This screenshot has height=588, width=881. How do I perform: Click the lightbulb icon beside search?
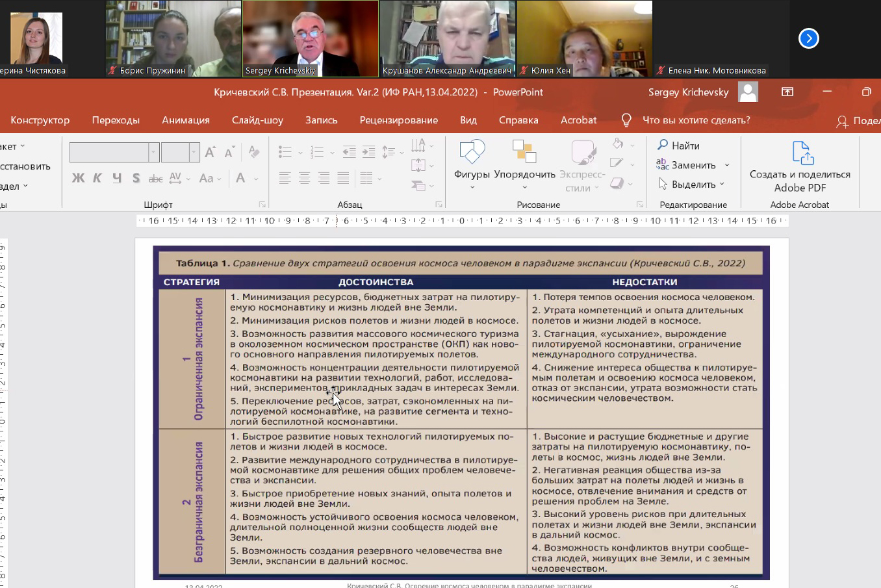pos(626,120)
